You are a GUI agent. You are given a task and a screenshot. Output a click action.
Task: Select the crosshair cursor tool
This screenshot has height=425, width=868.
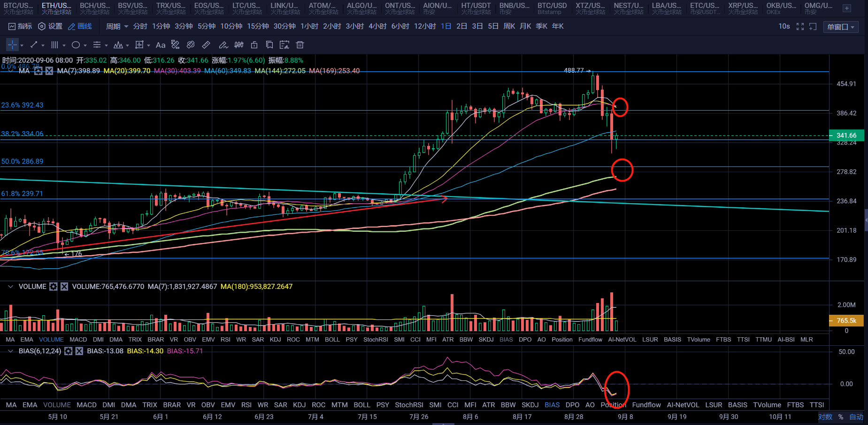pos(12,45)
